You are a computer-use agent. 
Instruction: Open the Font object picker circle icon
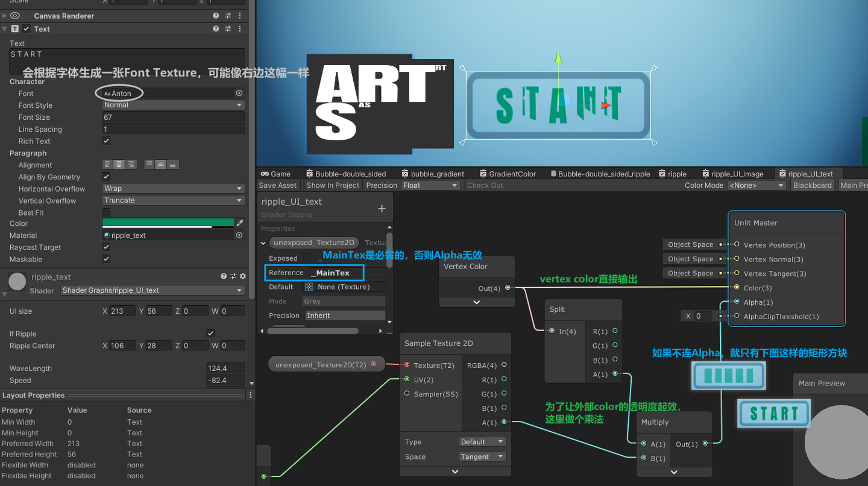pos(239,93)
